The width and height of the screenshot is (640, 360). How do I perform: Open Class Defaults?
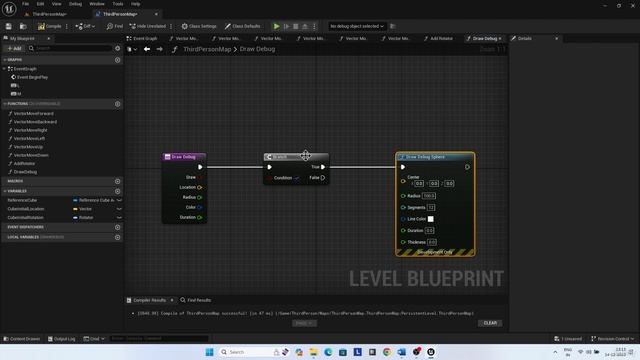[242, 26]
